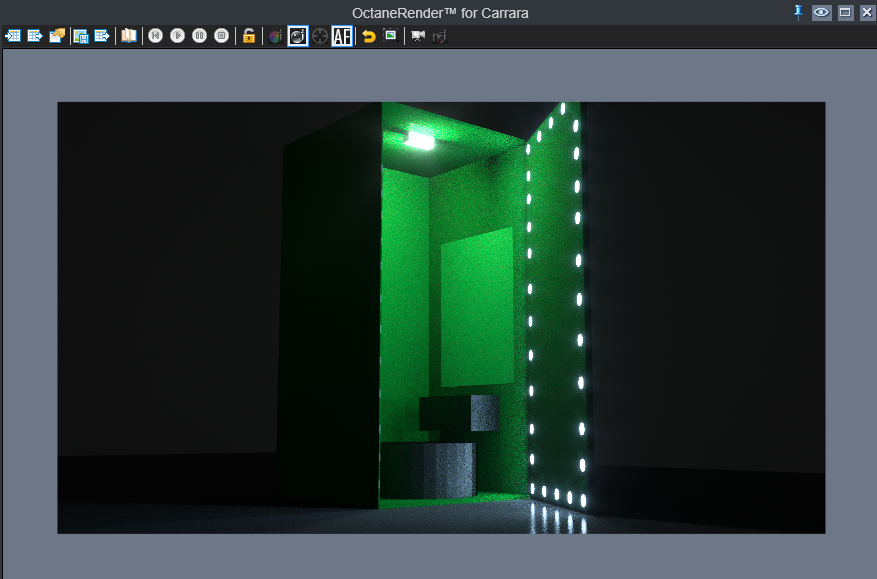This screenshot has width=877, height=579.
Task: Stop the render with the square button
Action: (221, 36)
